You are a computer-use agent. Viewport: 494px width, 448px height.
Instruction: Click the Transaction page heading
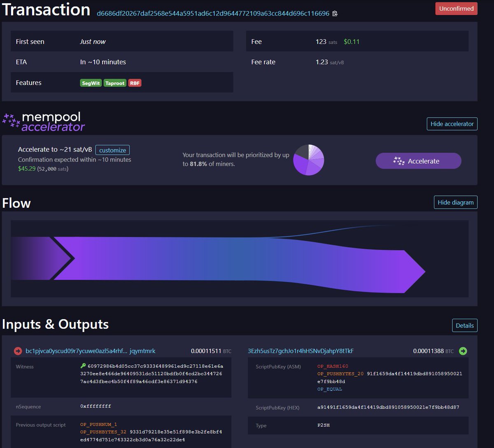[46, 9]
